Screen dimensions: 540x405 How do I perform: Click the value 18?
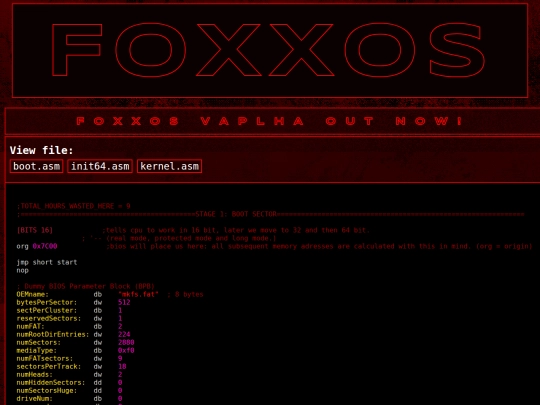coord(122,366)
